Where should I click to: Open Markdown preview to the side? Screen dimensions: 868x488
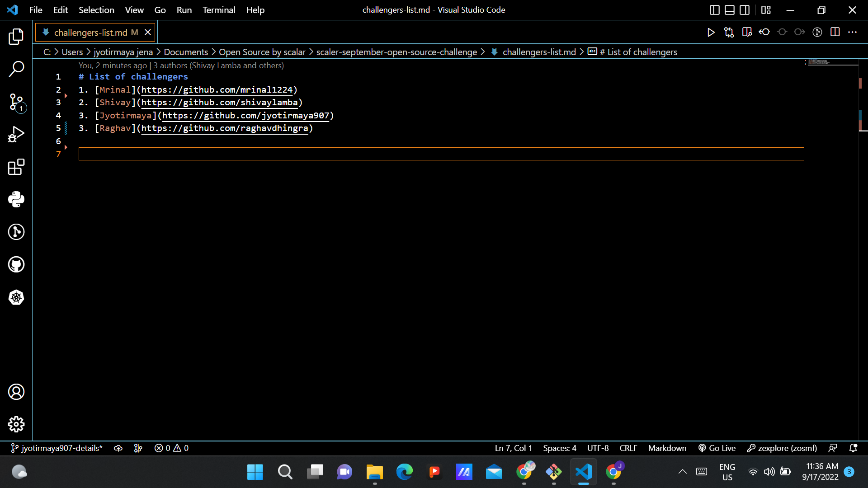coord(747,32)
